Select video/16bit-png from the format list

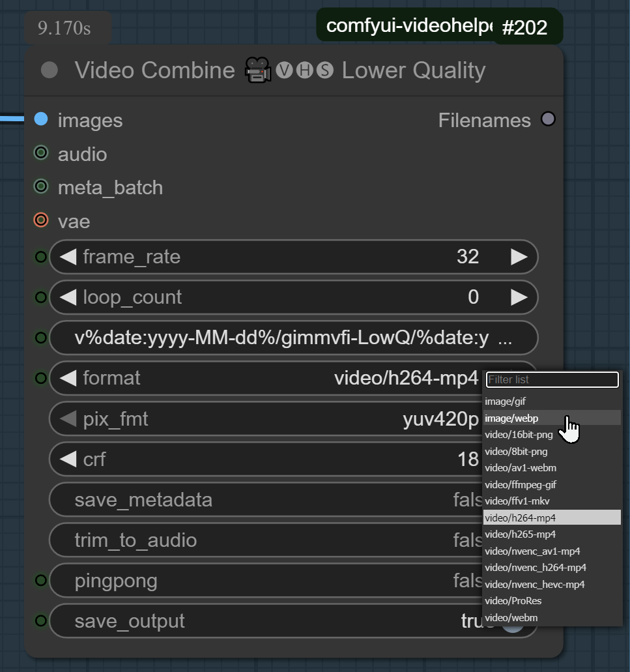click(x=552, y=435)
